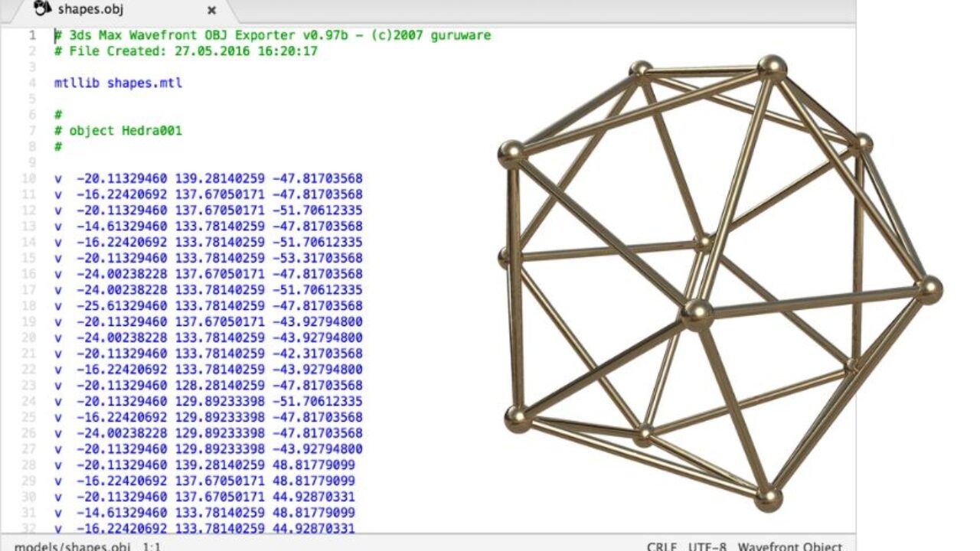This screenshot has width=980, height=551.
Task: Place cursor on the 'File Created' comment
Action: (x=185, y=51)
